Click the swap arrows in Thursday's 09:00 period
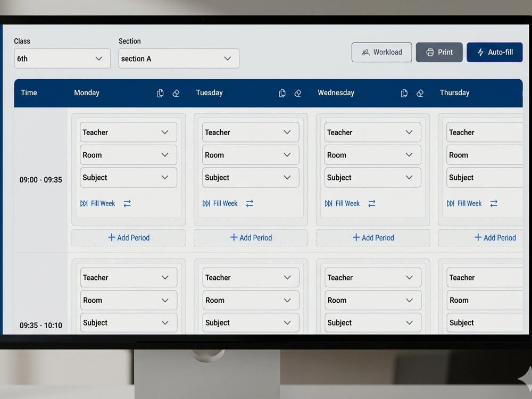This screenshot has height=399, width=532. point(494,203)
